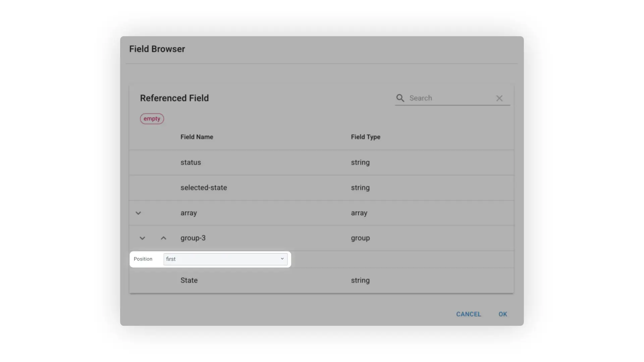The image size is (644, 362).
Task: Click the group-3 field name
Action: (x=193, y=238)
